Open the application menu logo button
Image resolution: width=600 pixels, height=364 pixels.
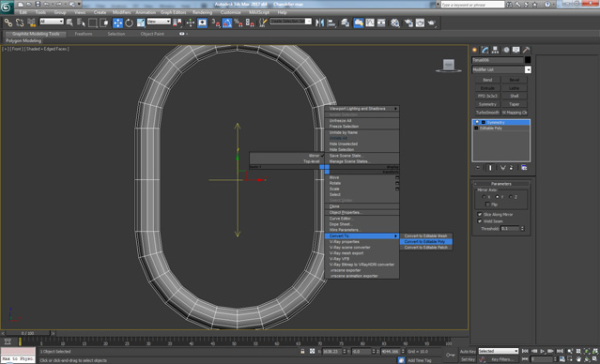click(x=7, y=7)
